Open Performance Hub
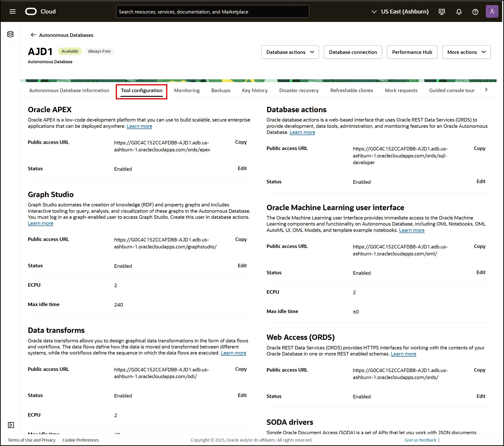Screen dimensions: 504x446 [x=412, y=52]
